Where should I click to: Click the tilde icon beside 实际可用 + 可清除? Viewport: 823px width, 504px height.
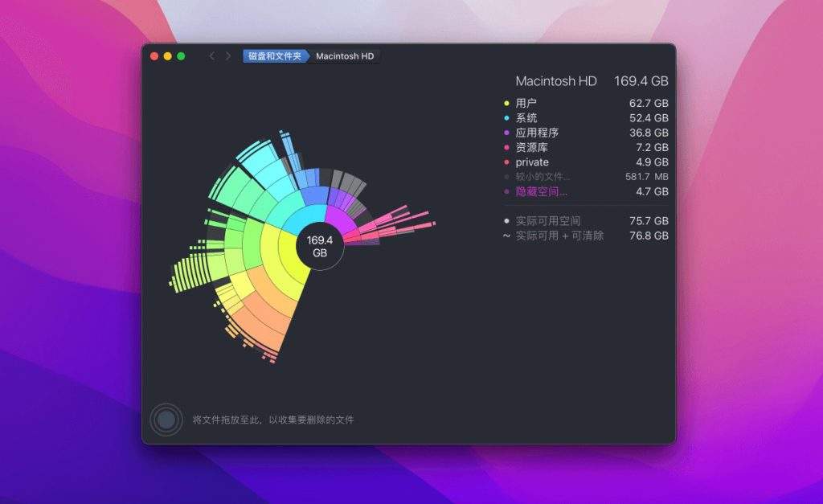[506, 236]
